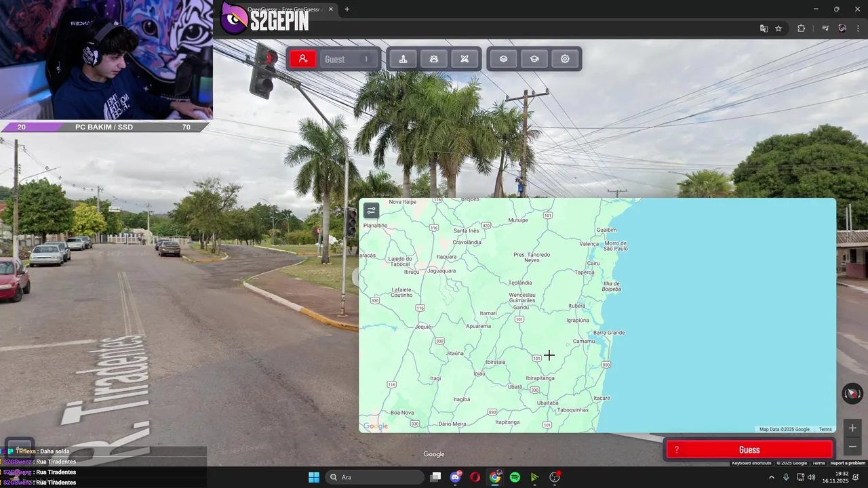Screen dimensions: 868x488
Task: Click Boa Nova on the map
Action: (x=402, y=413)
